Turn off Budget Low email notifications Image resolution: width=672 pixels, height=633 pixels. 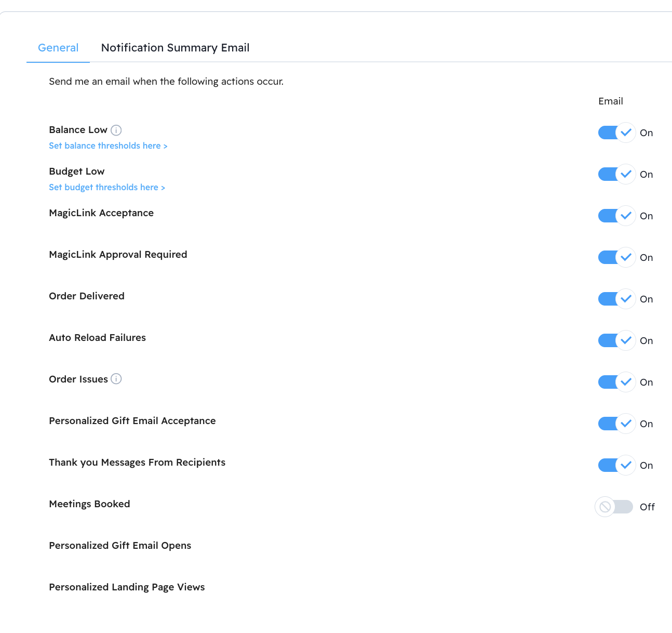click(x=616, y=174)
